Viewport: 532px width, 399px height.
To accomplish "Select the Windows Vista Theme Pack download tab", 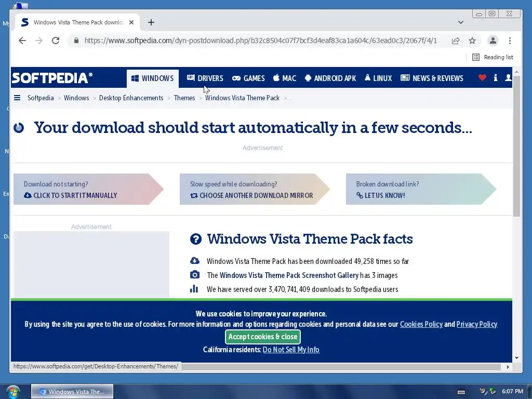I will tap(78, 22).
